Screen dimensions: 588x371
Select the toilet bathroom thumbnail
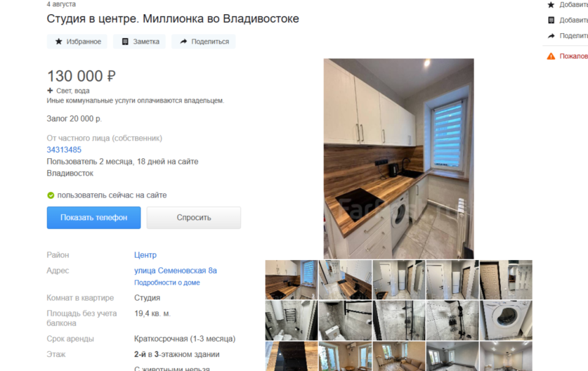[x=345, y=320]
